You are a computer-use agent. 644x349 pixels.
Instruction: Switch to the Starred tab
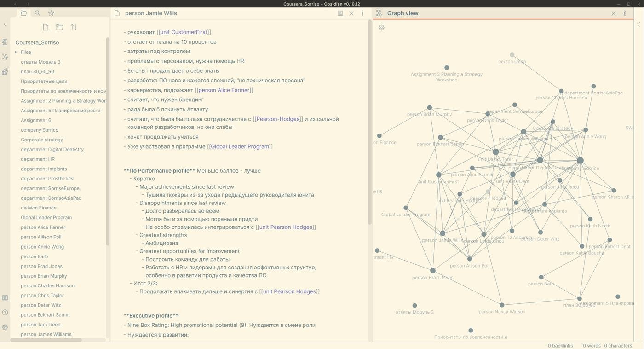coord(51,13)
